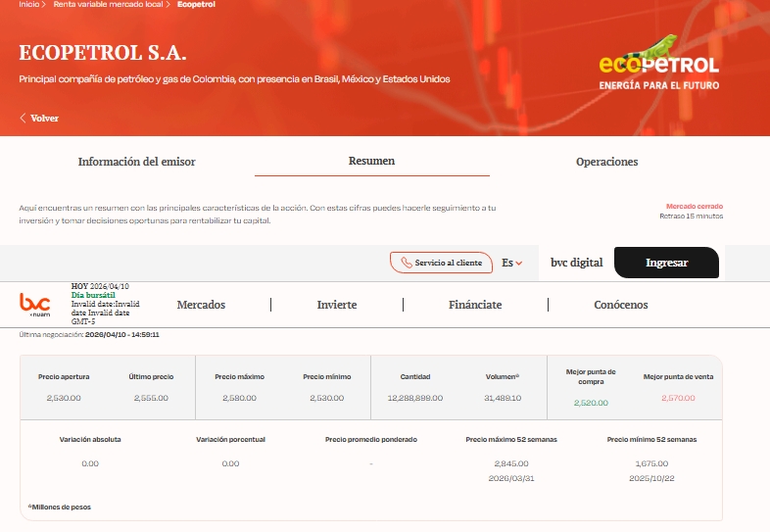The image size is (770, 532).
Task: Open the Invierte menu
Action: point(337,305)
